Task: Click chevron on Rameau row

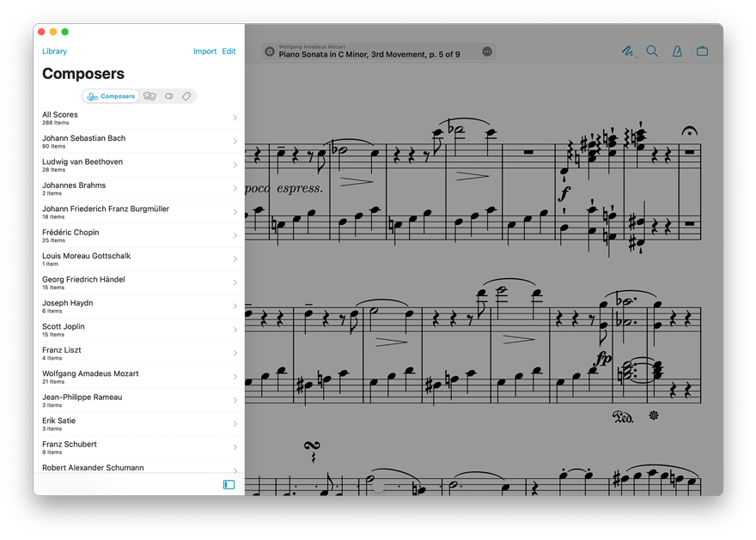Action: point(235,400)
